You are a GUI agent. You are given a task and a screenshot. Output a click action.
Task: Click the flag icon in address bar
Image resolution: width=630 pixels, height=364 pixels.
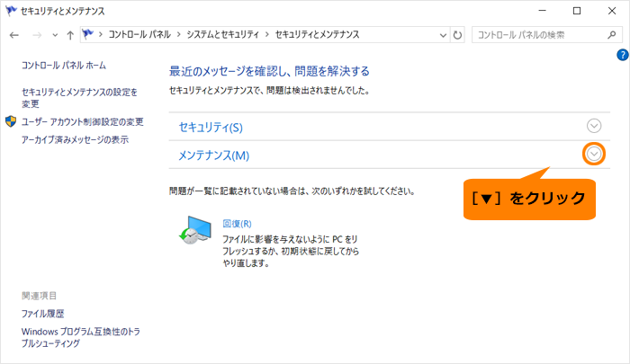[87, 34]
